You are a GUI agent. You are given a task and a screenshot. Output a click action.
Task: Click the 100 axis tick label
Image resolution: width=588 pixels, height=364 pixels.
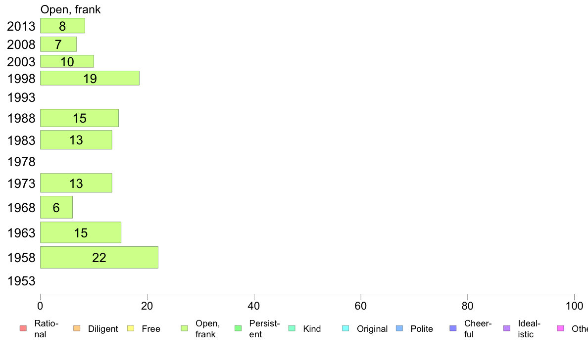click(x=574, y=306)
